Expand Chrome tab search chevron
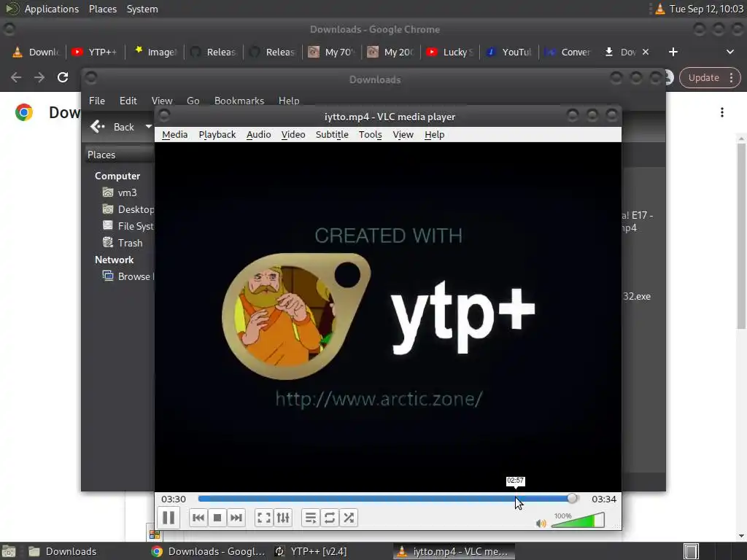 729,52
